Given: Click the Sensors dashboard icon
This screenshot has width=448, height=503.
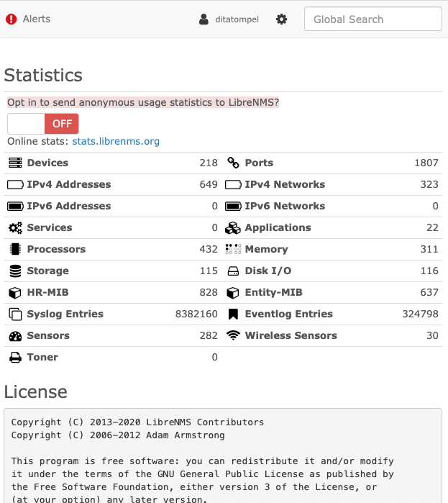Looking at the screenshot, I should click(x=15, y=336).
